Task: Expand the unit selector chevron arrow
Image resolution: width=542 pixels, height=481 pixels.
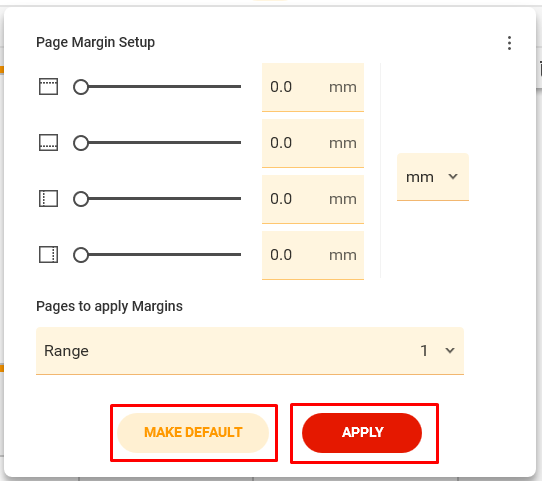Action: tap(453, 177)
